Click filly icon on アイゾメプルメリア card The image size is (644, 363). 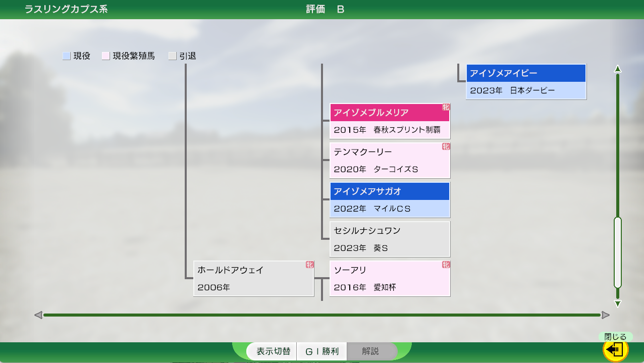(446, 108)
